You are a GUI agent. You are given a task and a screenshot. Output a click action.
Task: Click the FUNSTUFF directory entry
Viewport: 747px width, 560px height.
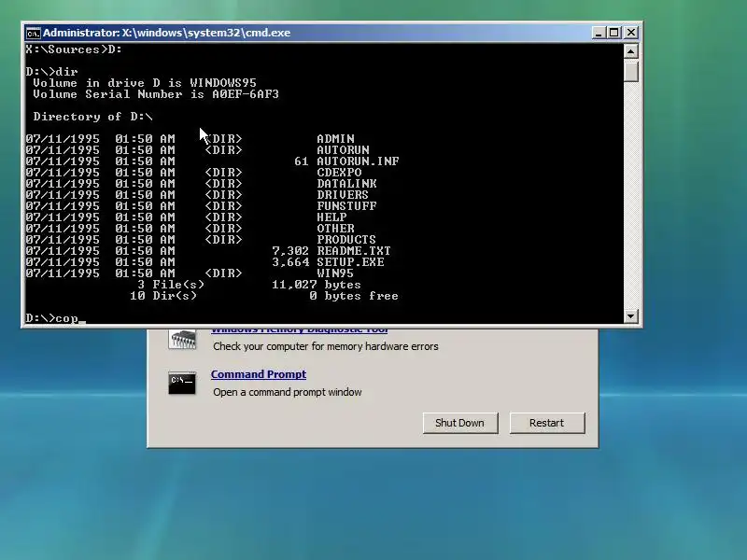(346, 206)
